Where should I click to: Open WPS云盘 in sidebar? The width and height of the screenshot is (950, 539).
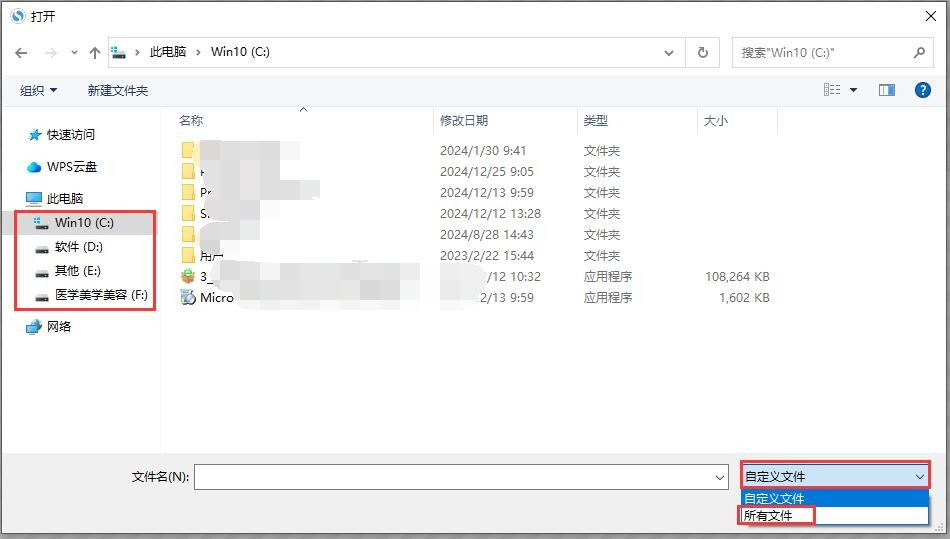point(71,167)
